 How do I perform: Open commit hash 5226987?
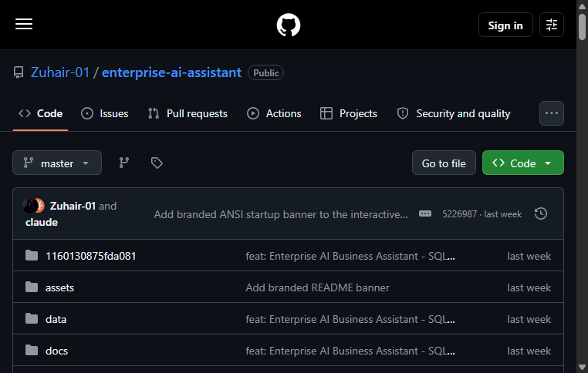459,213
